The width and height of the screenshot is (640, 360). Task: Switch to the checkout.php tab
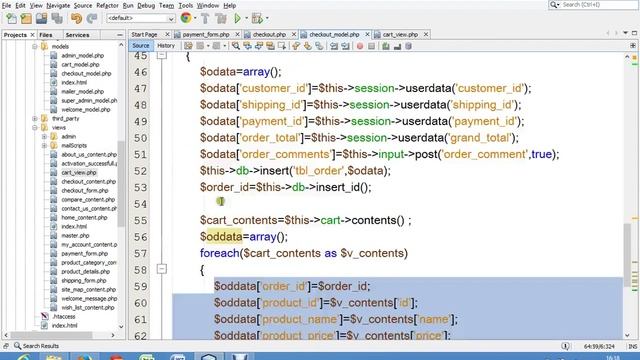coord(269,35)
